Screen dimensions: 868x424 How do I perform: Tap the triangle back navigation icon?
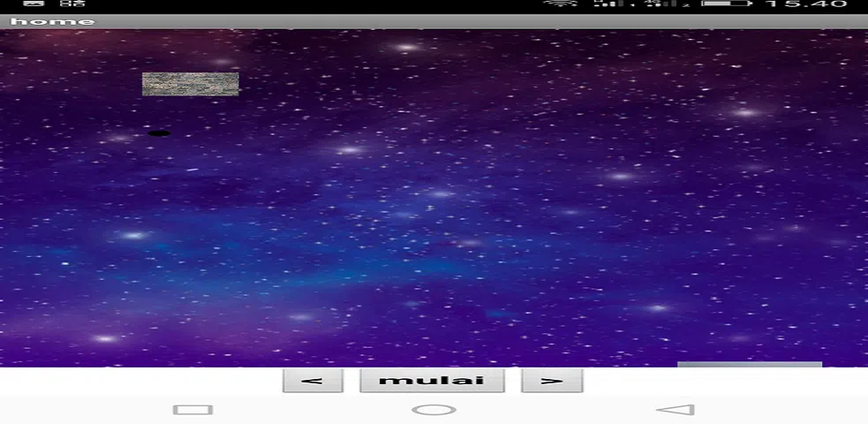click(676, 410)
